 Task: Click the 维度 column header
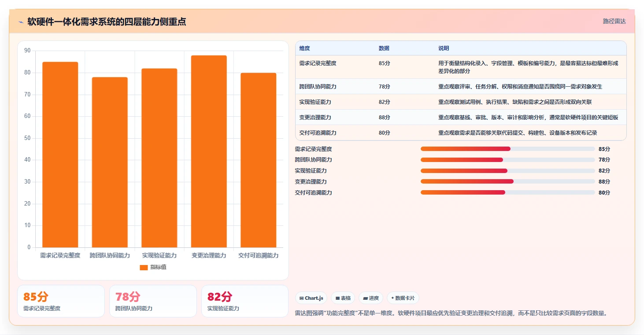(x=304, y=48)
